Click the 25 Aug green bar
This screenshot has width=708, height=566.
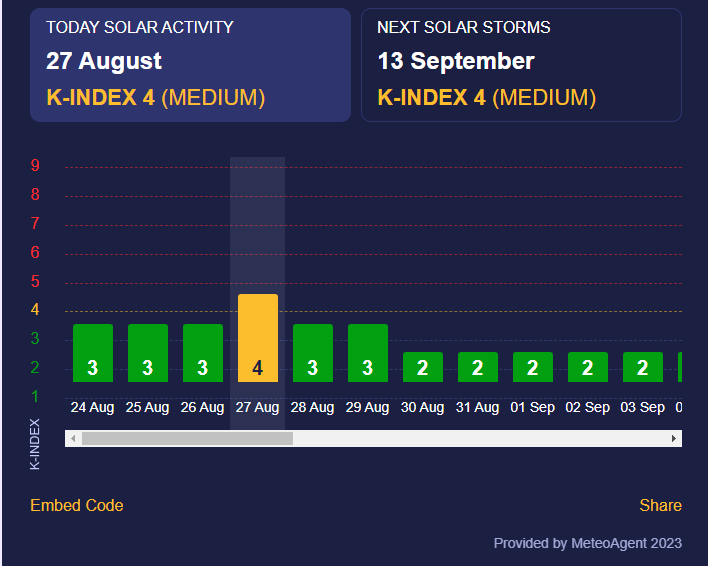click(x=148, y=353)
